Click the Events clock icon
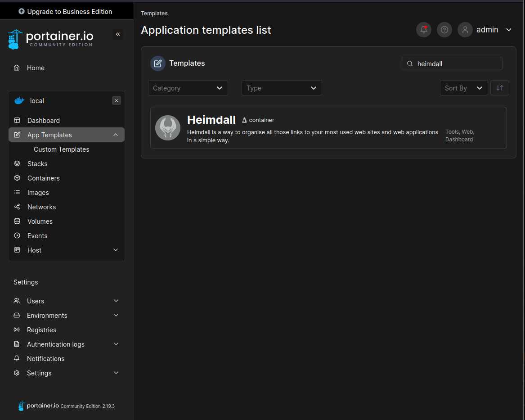The image size is (525, 420). click(x=17, y=235)
